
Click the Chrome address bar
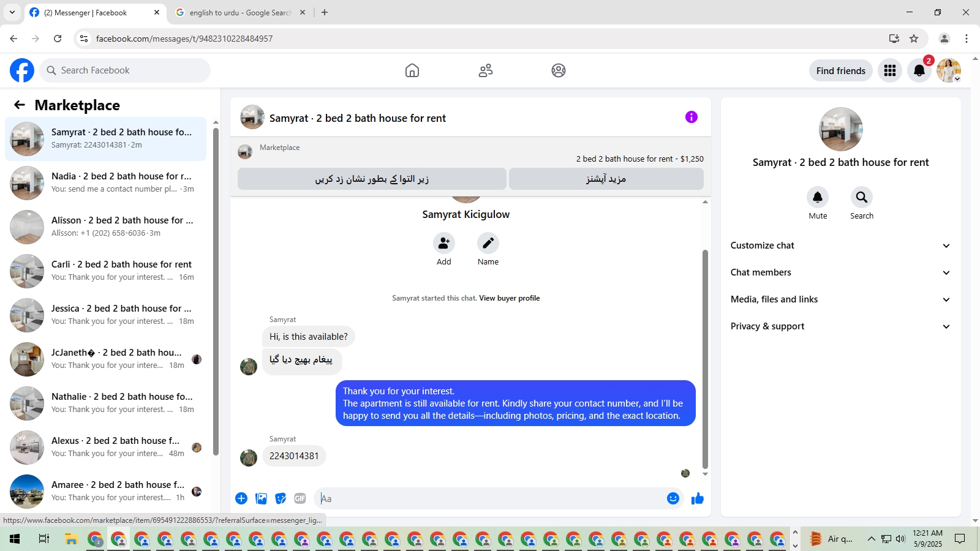(490, 39)
